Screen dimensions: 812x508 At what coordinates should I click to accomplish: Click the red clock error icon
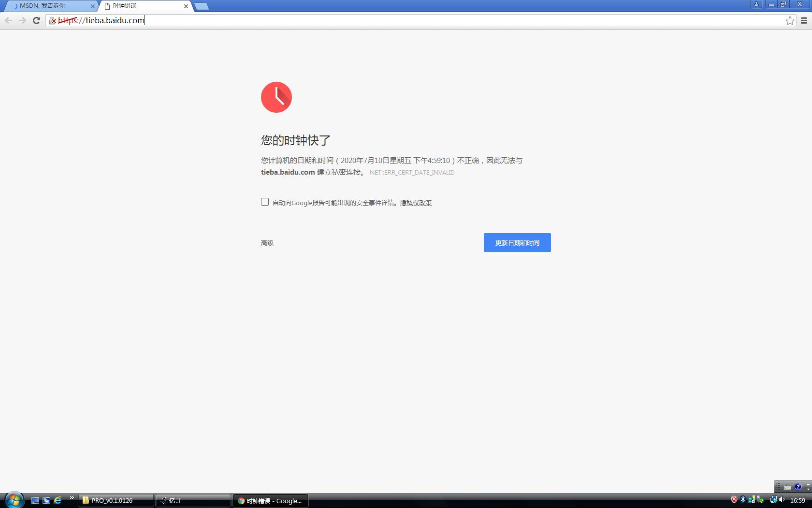tap(276, 97)
